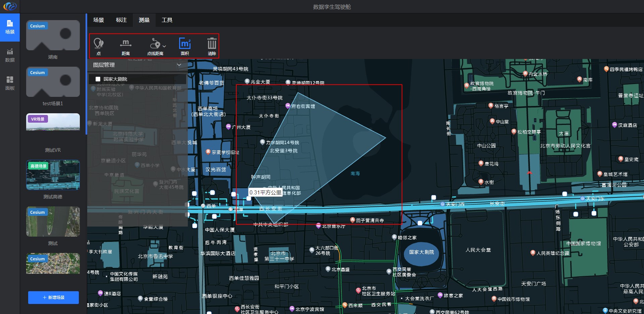Open the 数据 sidebar section
This screenshot has height=314, width=644.
point(10,55)
